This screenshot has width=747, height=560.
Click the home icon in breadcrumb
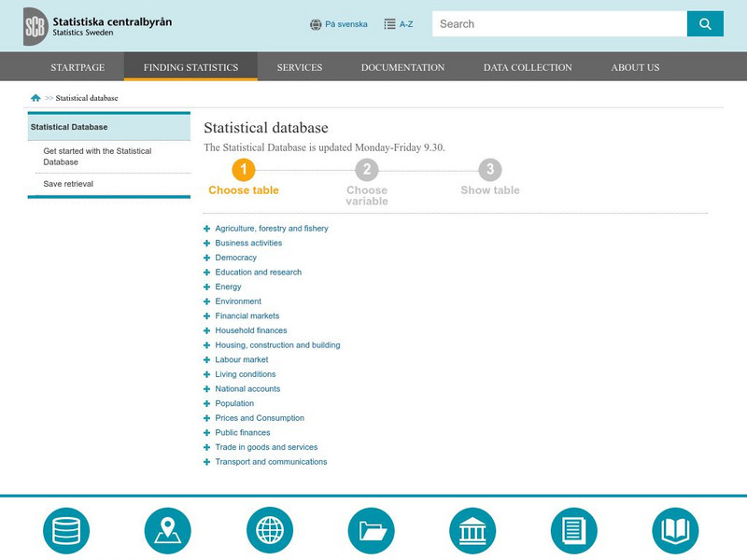tap(35, 98)
